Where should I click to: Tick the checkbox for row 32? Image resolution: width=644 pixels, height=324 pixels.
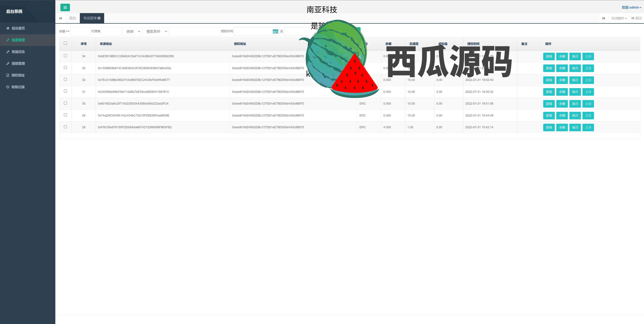(x=66, y=80)
